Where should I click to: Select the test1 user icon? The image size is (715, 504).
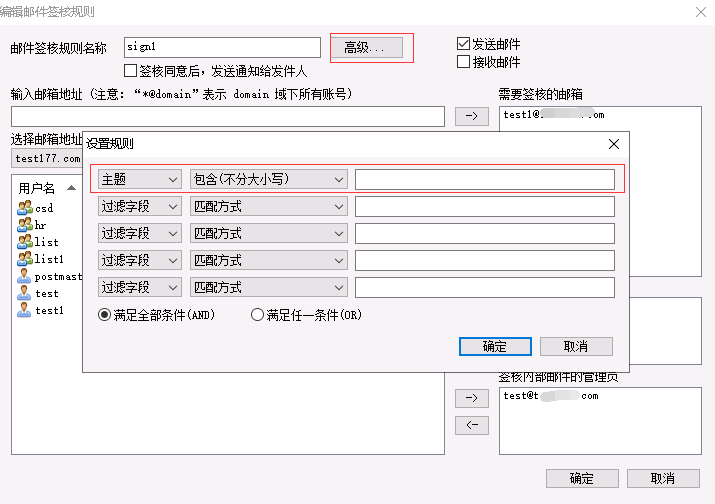25,310
